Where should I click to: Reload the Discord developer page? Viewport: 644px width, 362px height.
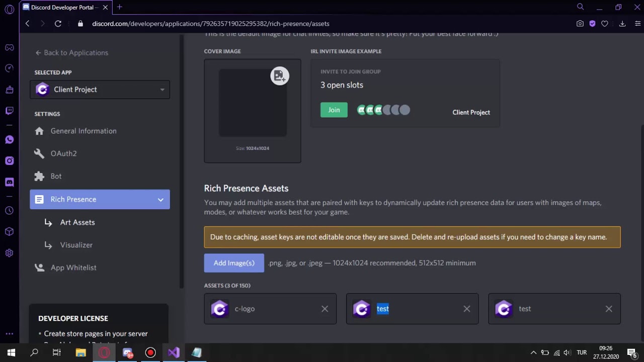58,24
